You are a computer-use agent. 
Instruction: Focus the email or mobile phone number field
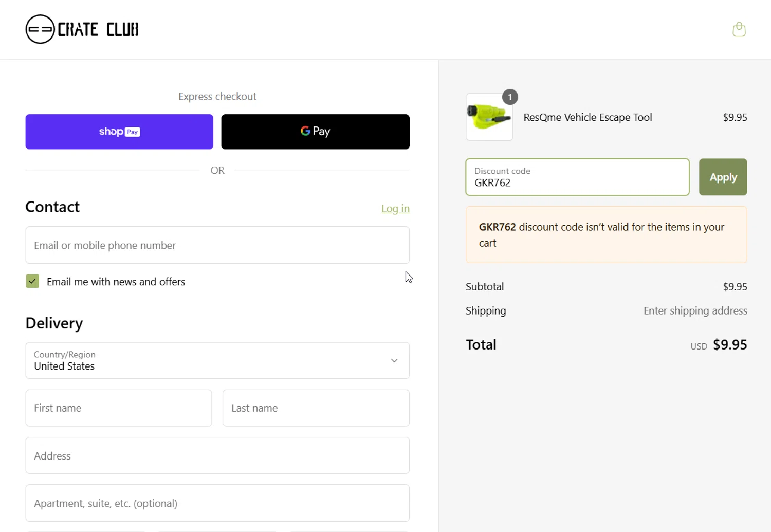(217, 245)
